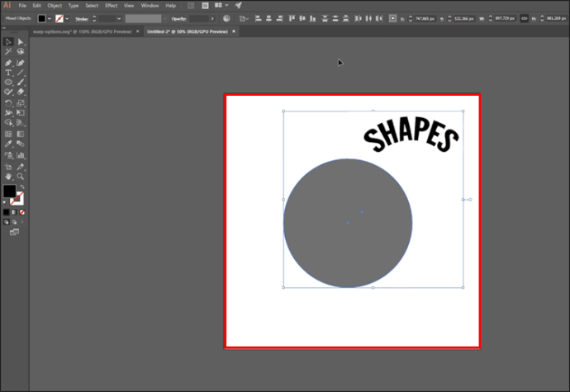Screen dimensions: 570x392
Task: Select the Rotate tool
Action: click(x=8, y=103)
